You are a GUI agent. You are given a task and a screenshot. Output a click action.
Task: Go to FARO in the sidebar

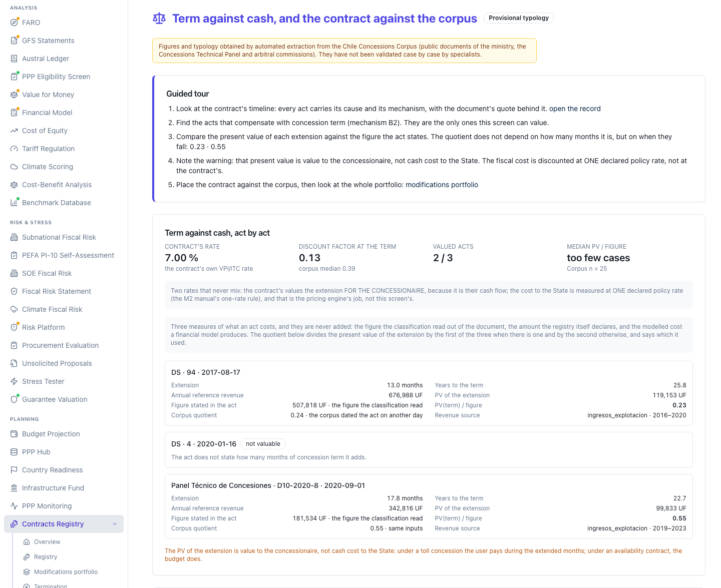(31, 23)
